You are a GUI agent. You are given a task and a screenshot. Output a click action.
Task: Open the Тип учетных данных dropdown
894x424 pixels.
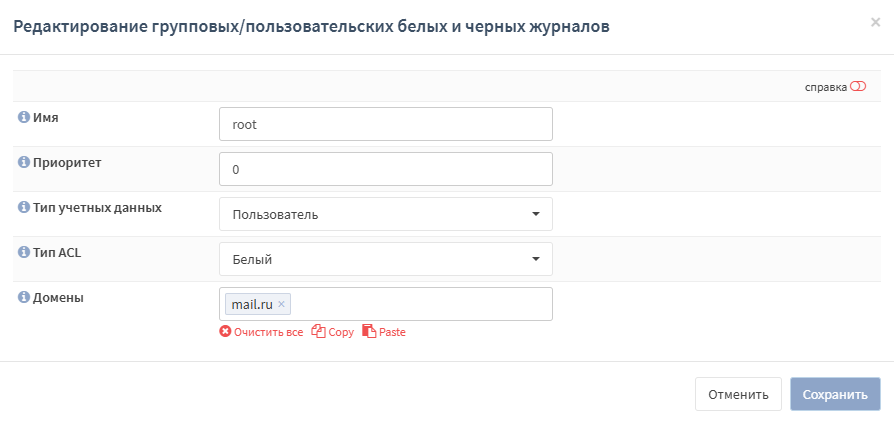tap(385, 214)
